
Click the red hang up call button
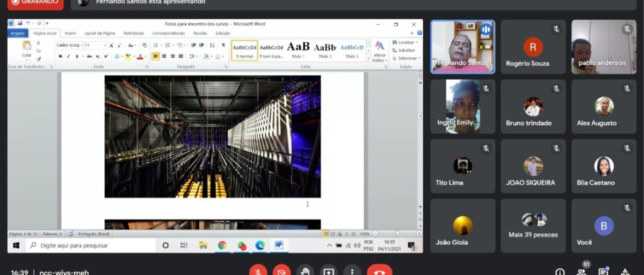coord(379,271)
